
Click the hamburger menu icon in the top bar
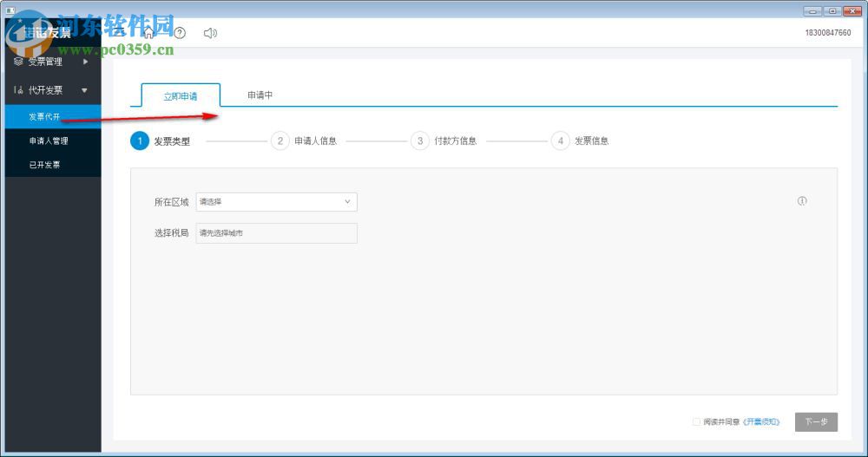tap(118, 33)
